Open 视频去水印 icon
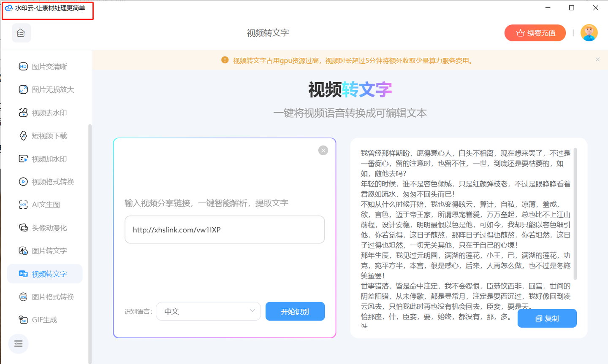The height and width of the screenshot is (364, 608). coord(23,113)
